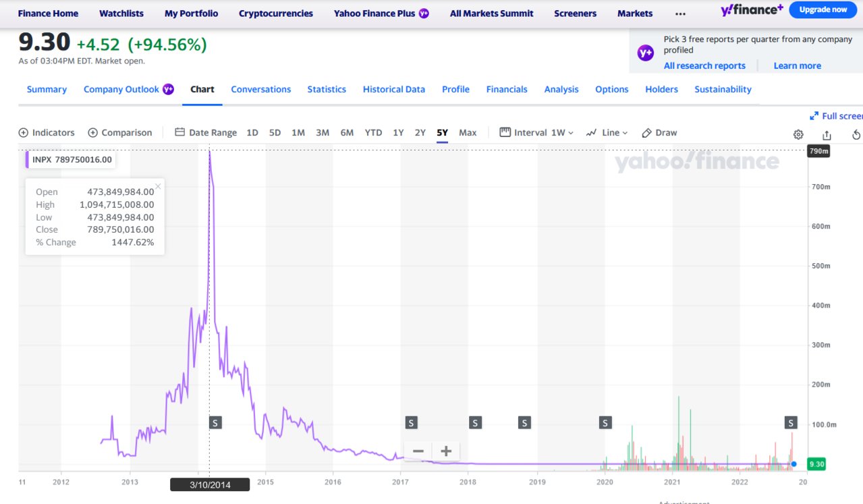Select the active 5Y range
The image size is (863, 504).
click(442, 133)
